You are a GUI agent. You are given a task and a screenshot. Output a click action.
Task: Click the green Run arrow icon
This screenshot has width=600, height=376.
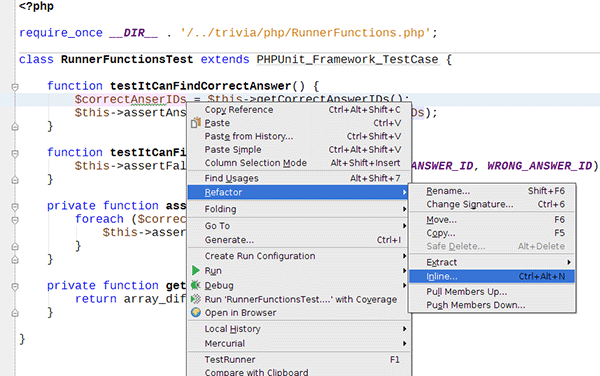tap(196, 270)
